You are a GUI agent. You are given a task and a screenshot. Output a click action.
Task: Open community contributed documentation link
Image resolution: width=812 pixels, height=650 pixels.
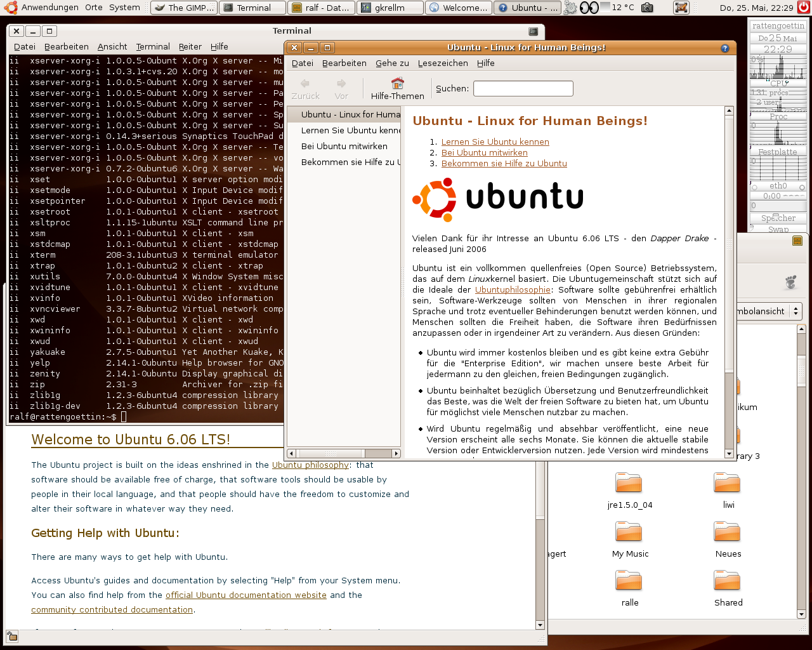pyautogui.click(x=112, y=610)
